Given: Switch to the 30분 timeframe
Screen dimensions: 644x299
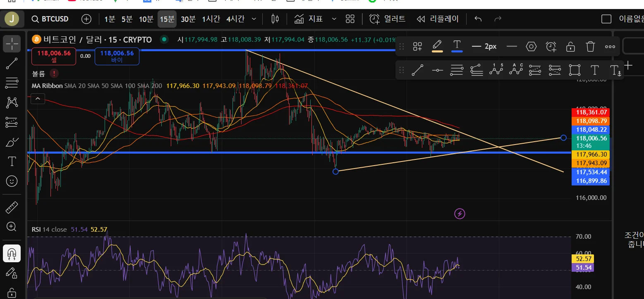Looking at the screenshot, I should click(x=188, y=19).
